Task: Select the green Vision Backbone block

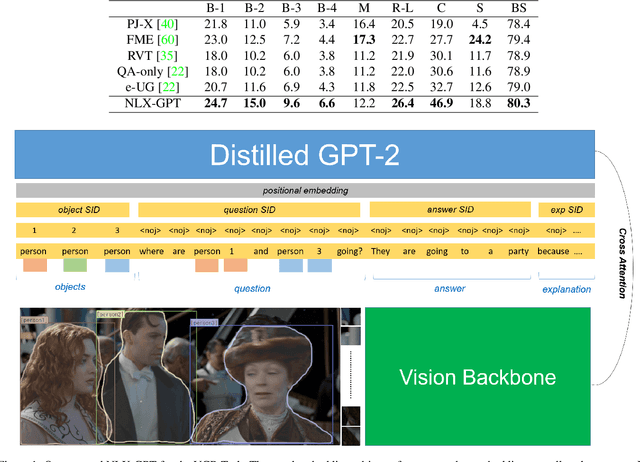Action: [x=478, y=377]
